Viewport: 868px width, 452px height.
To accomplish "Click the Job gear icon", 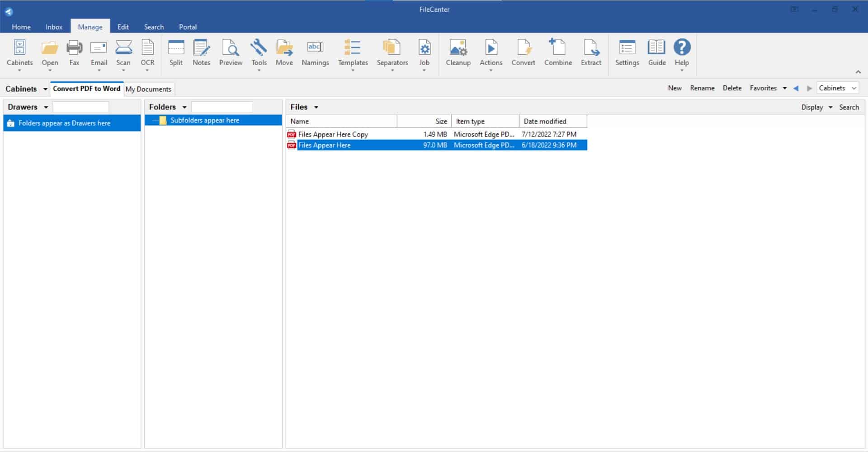I will tap(424, 47).
